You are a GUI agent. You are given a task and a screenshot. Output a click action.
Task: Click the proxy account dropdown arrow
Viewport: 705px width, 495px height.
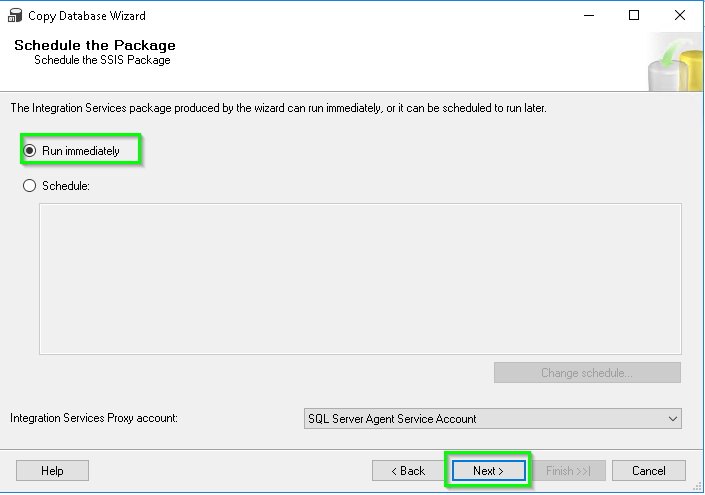coord(673,419)
